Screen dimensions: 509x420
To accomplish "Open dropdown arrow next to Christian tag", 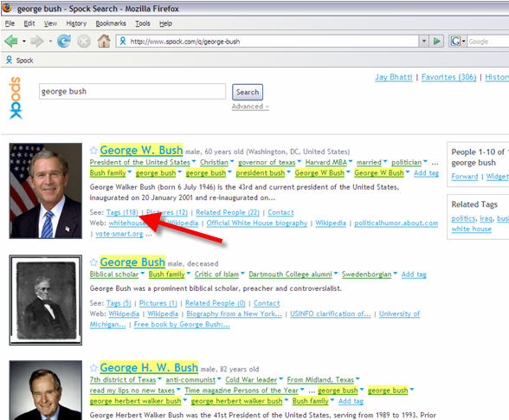I will coord(232,161).
